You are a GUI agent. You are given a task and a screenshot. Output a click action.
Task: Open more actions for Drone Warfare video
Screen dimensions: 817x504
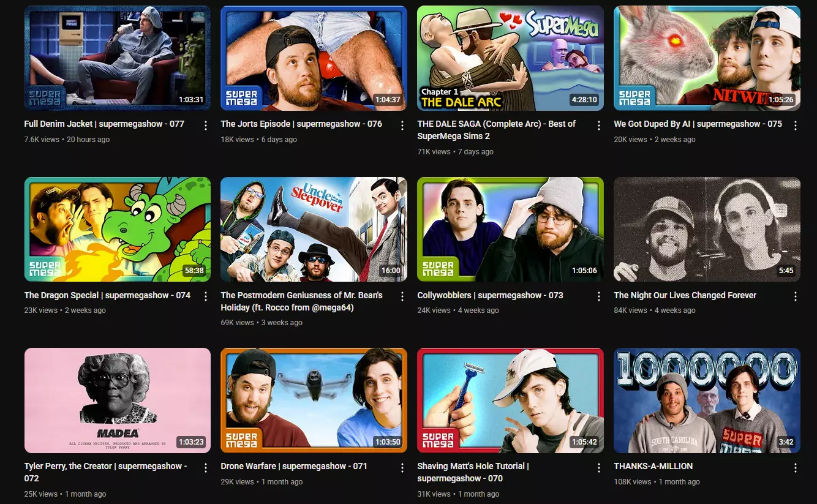[402, 468]
